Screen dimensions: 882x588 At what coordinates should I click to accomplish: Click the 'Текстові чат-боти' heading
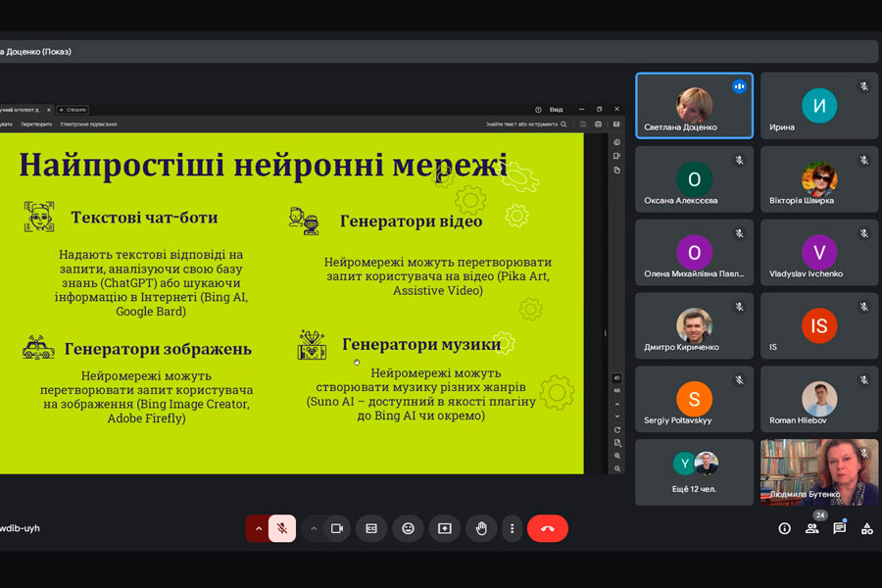coord(144,218)
